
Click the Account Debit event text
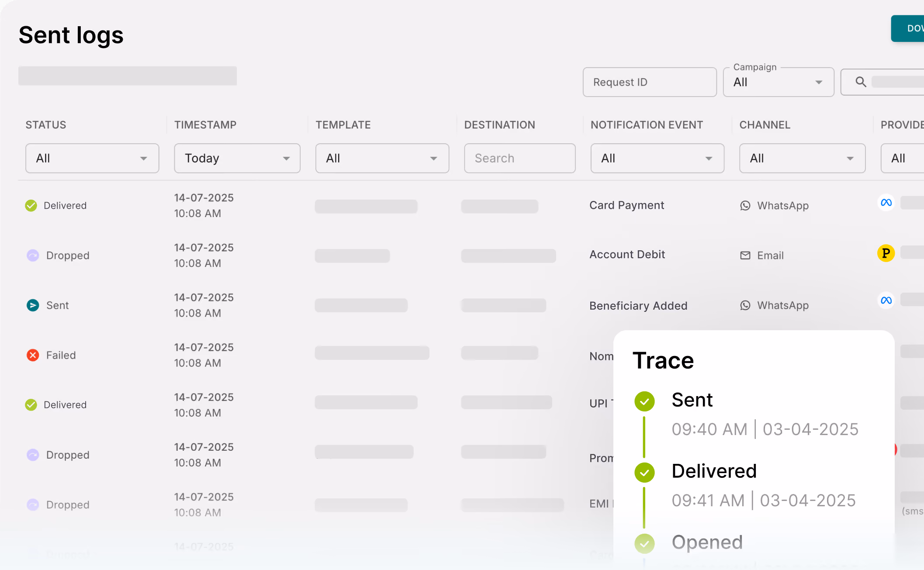[x=627, y=255]
